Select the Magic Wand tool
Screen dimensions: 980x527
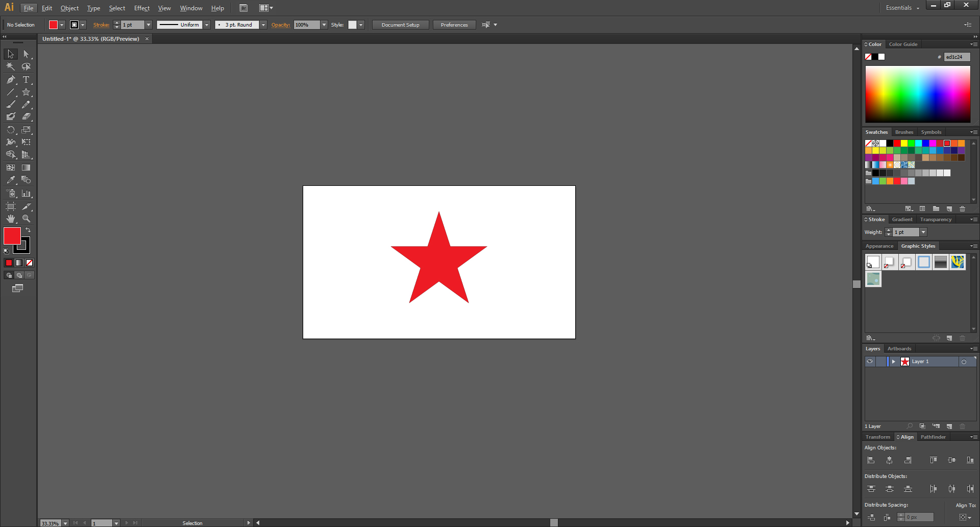tap(11, 67)
